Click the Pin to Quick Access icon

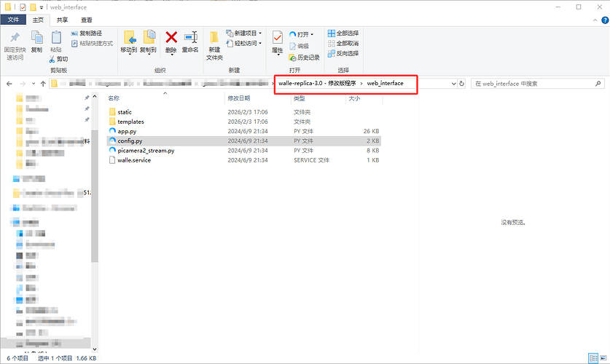15,38
